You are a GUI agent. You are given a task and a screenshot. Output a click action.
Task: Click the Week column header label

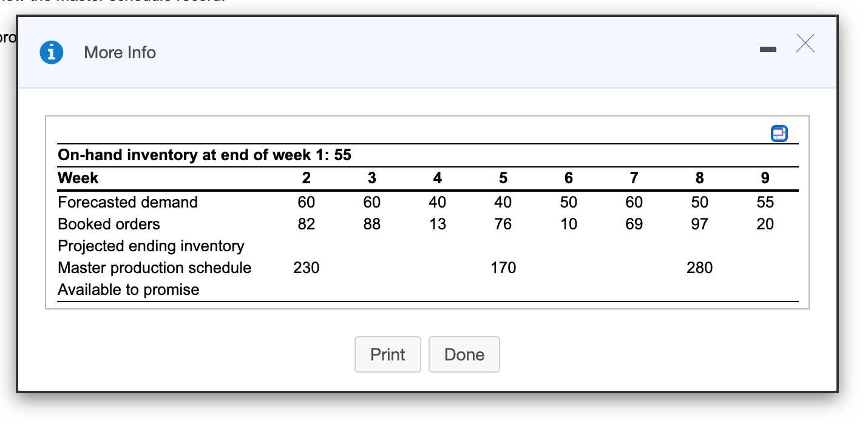click(78, 178)
